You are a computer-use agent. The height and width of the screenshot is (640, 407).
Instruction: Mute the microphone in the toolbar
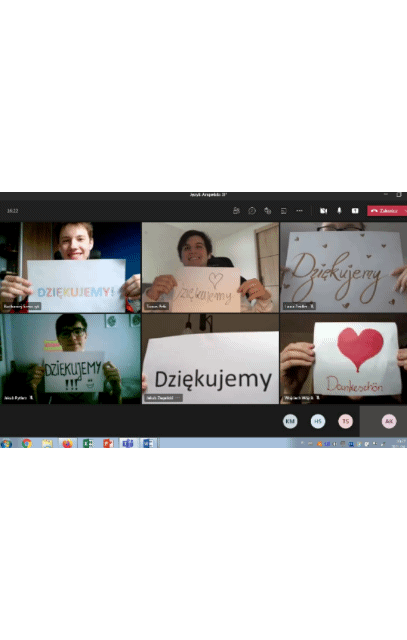(339, 211)
